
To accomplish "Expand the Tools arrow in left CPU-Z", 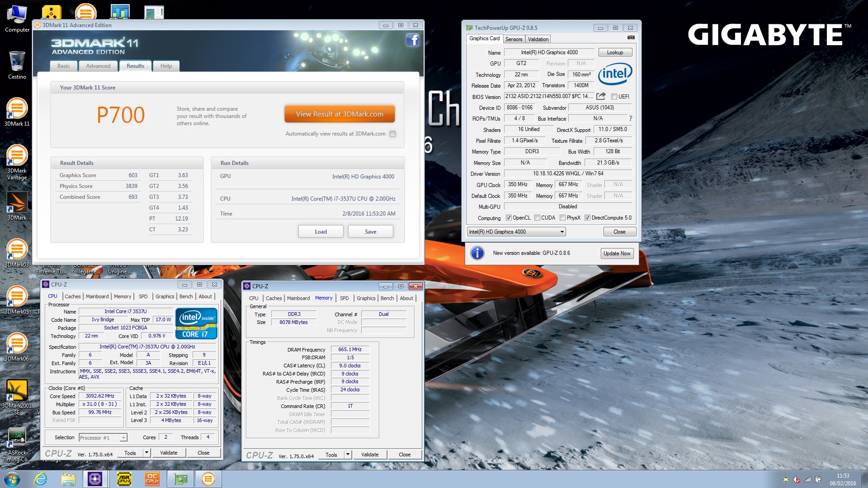I will coord(146,453).
